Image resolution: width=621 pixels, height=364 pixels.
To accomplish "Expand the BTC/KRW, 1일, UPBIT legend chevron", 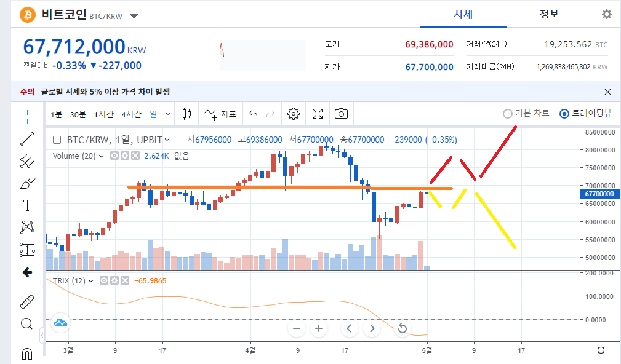I will 167,140.
